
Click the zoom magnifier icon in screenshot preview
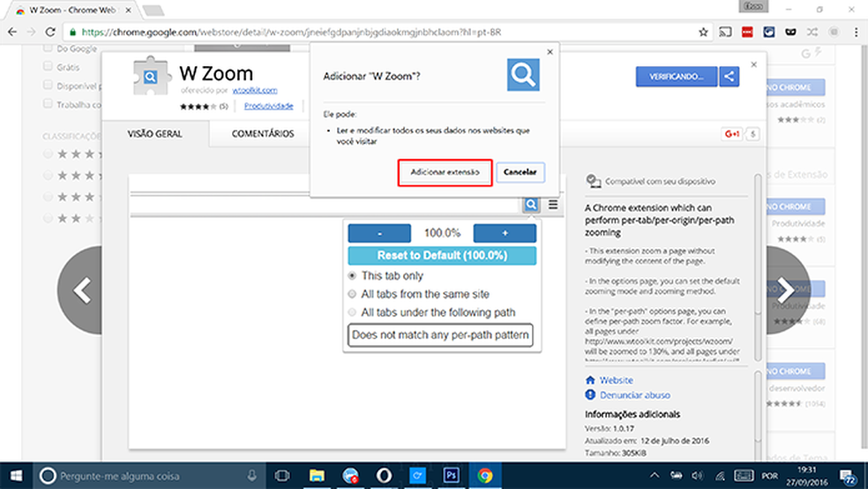coord(531,205)
